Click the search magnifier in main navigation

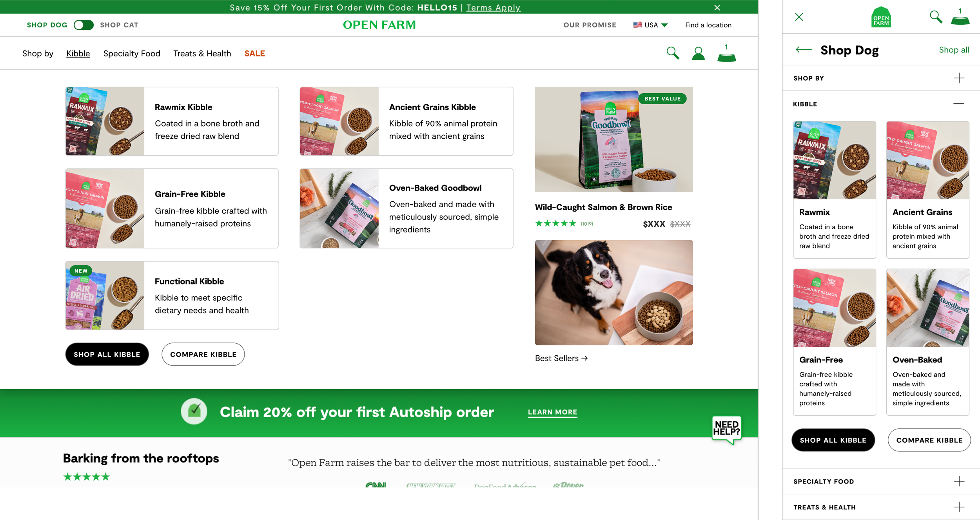(x=673, y=53)
